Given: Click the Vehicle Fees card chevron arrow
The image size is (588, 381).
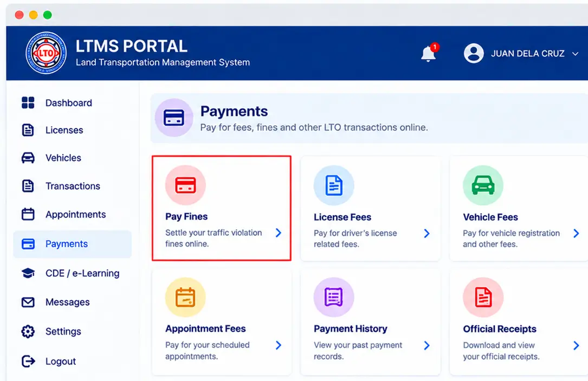Looking at the screenshot, I should click(x=576, y=233).
